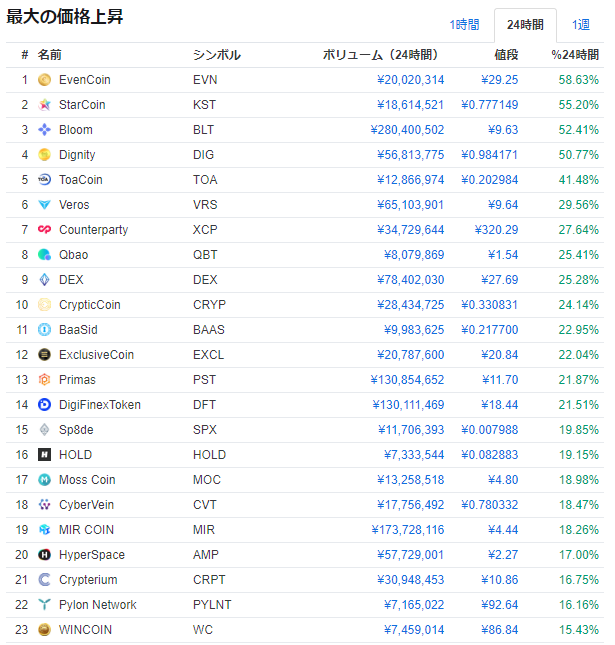Switch to the 1時間 tab
The width and height of the screenshot is (615, 645).
point(464,24)
